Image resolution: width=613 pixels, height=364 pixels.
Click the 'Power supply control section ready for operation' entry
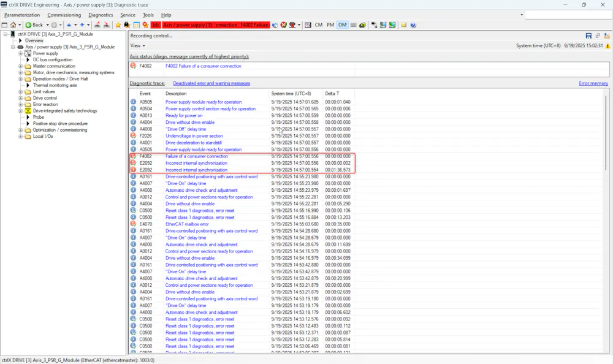[210, 108]
